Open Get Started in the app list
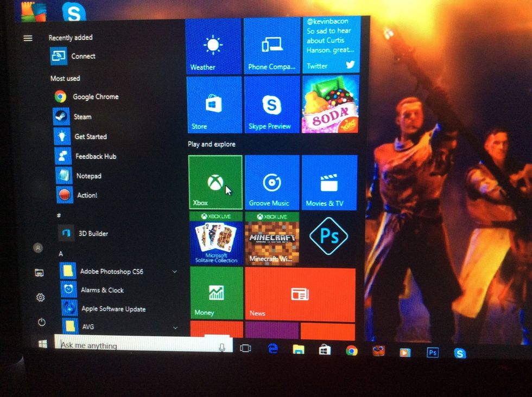This screenshot has height=397, width=532. (x=80, y=136)
